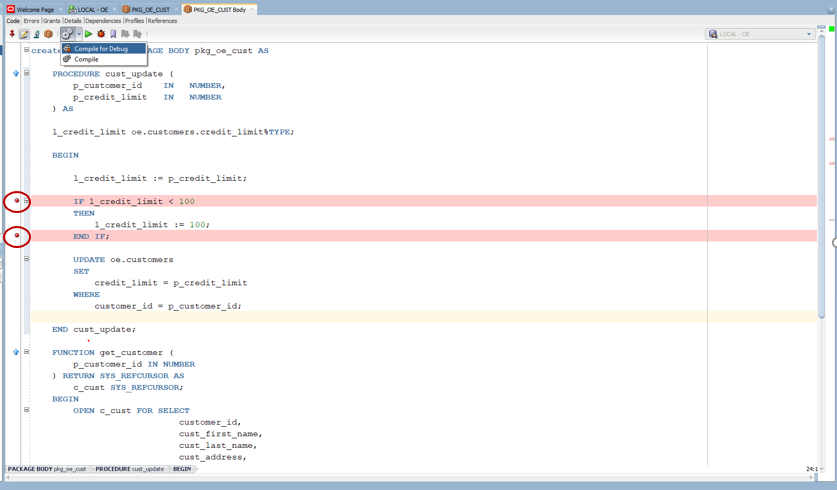Open the References sub-tab
The height and width of the screenshot is (490, 837).
(162, 21)
